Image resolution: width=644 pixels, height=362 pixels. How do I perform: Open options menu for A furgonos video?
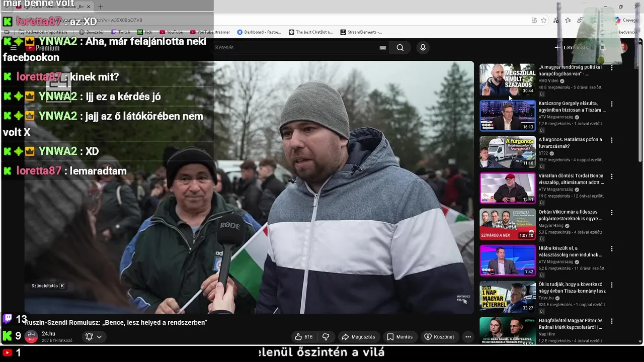tap(612, 140)
